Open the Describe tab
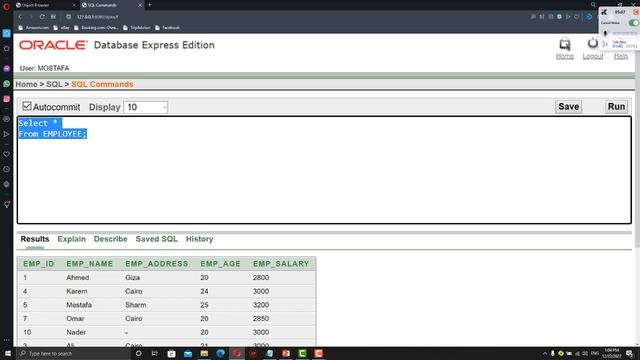 coord(111,239)
